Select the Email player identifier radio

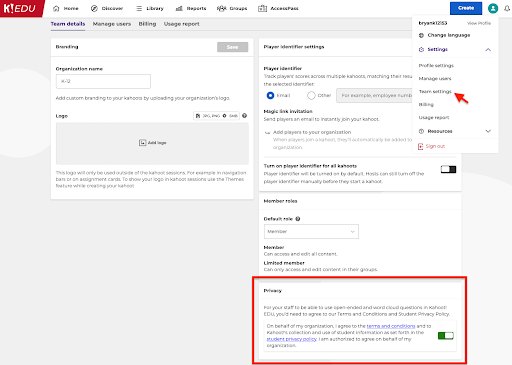click(x=270, y=96)
